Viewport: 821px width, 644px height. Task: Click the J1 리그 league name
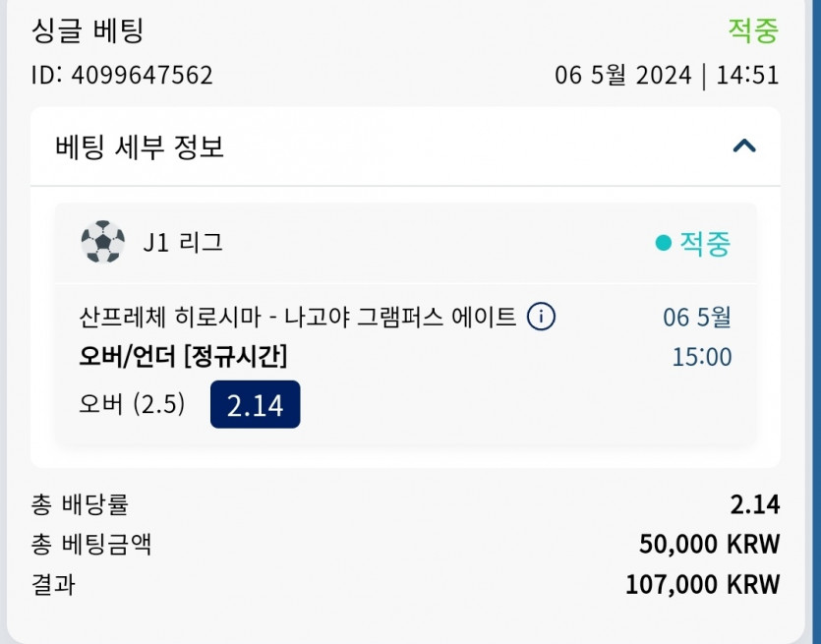(x=183, y=243)
